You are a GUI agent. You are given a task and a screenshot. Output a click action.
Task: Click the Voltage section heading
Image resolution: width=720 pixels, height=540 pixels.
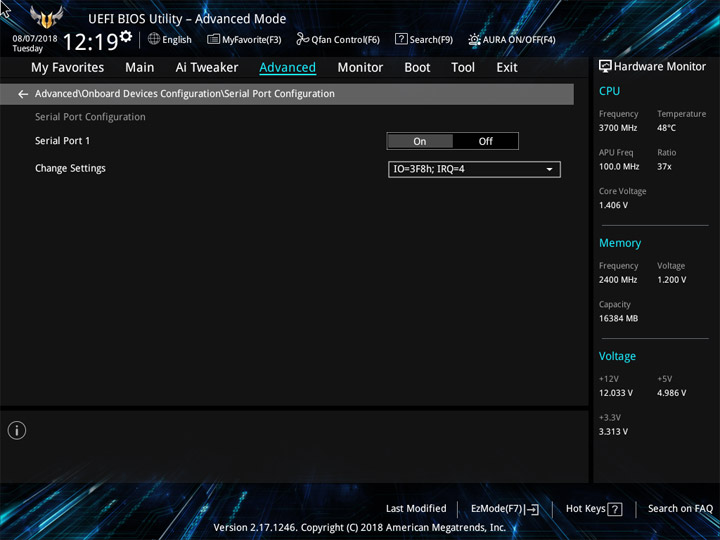(617, 356)
